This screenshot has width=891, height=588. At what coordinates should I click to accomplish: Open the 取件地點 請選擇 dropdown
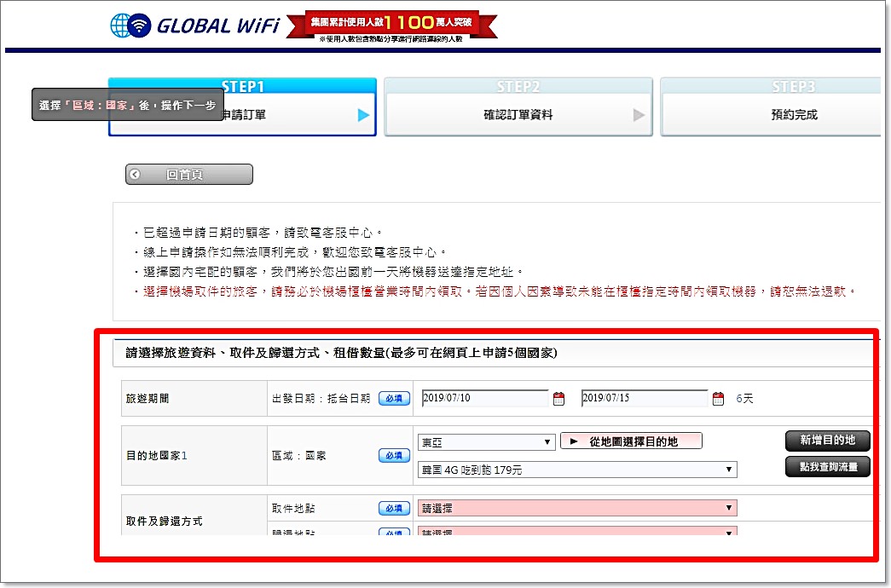point(577,508)
